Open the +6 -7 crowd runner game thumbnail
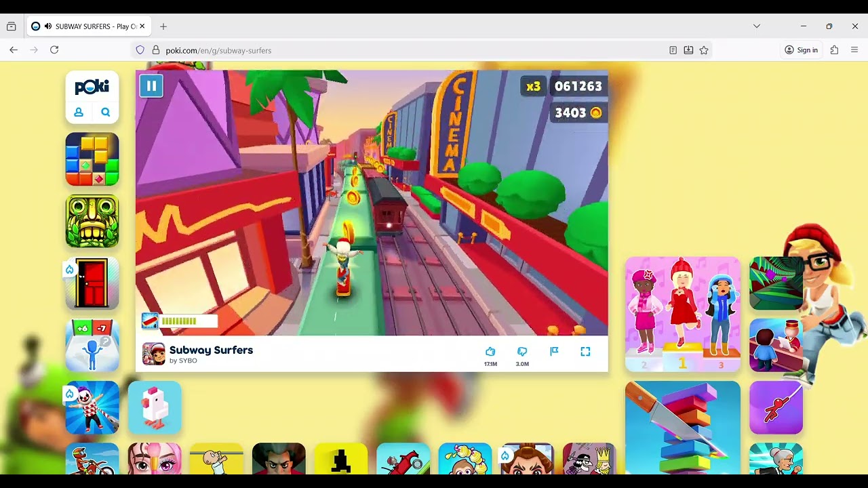This screenshot has height=488, width=868. pos(92,346)
